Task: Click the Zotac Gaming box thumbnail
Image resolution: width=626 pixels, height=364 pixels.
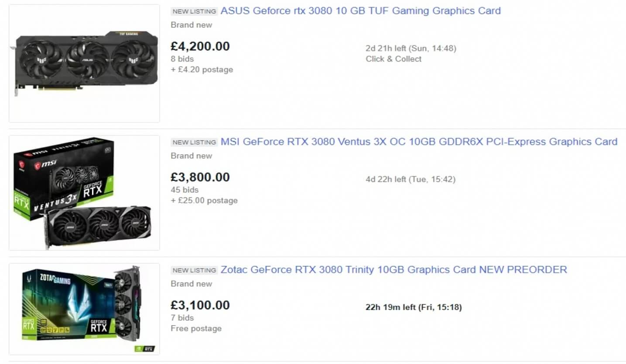Action: tap(85, 309)
